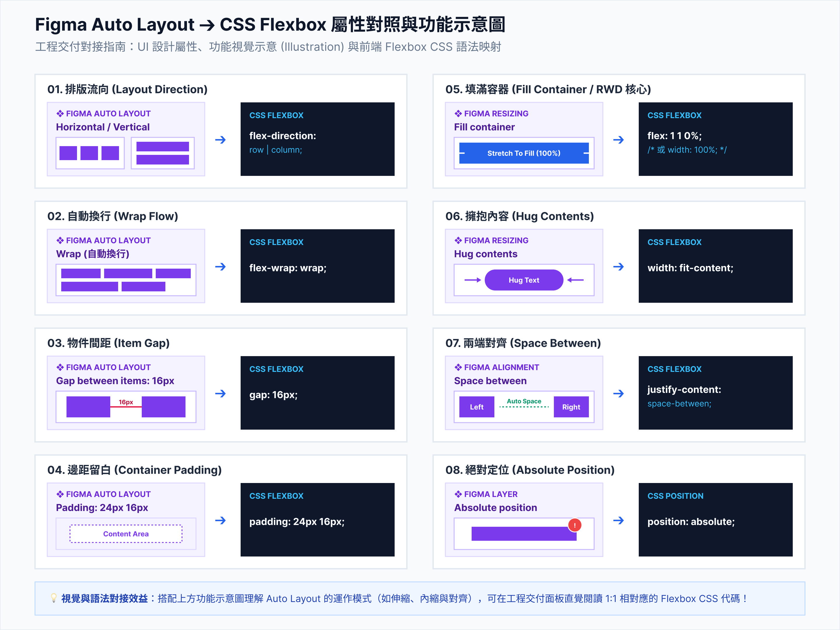Click the diamond icon next to FIGMA ALIGNMENT

point(458,367)
